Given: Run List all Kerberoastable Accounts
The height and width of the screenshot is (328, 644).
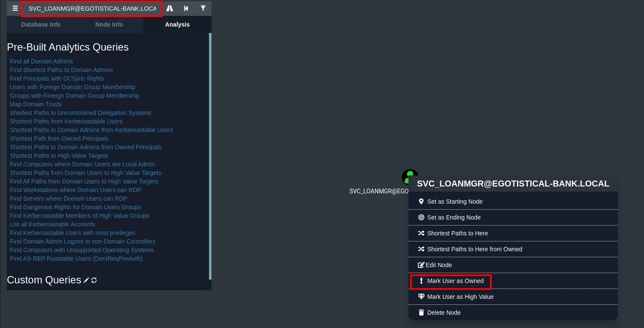Looking at the screenshot, I should pos(52,224).
